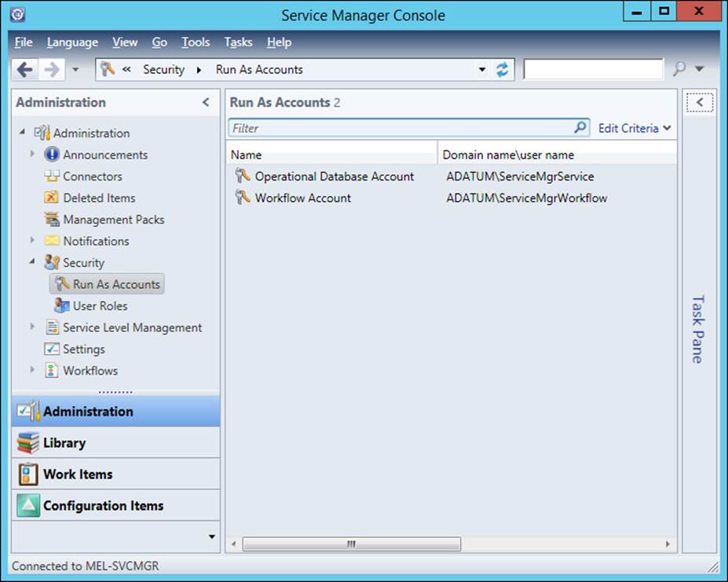Expand the Notifications node
The width and height of the screenshot is (728, 582).
(32, 240)
